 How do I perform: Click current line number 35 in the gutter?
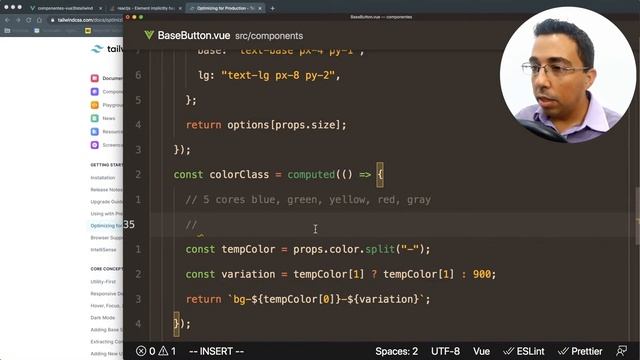[129, 224]
